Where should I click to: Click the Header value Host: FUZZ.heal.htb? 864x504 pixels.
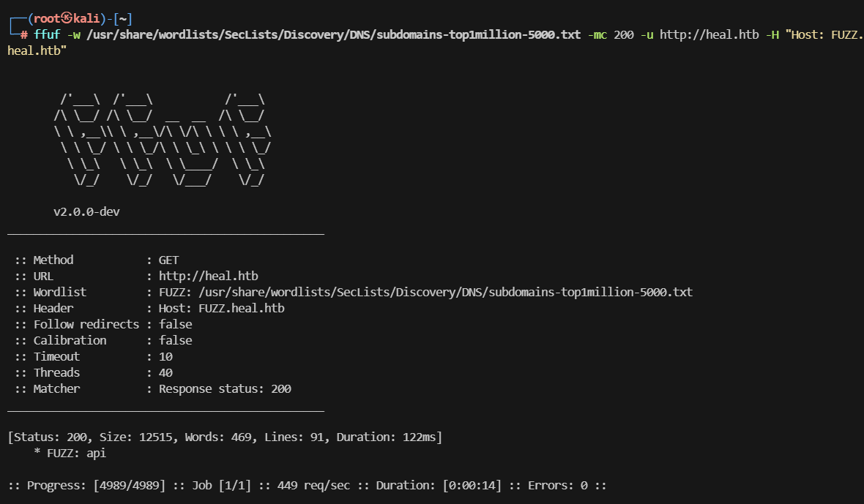click(x=221, y=308)
